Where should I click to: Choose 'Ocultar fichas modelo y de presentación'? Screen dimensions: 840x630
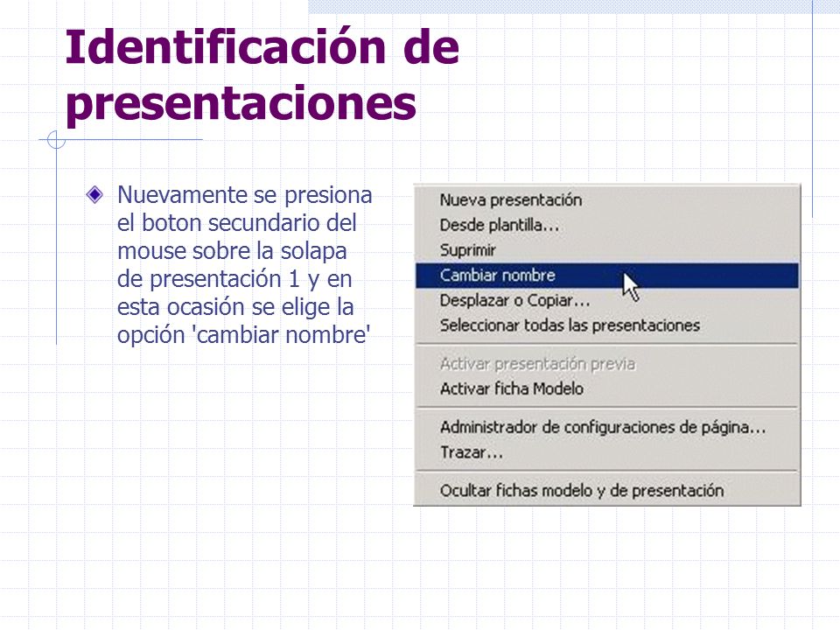pos(607,491)
